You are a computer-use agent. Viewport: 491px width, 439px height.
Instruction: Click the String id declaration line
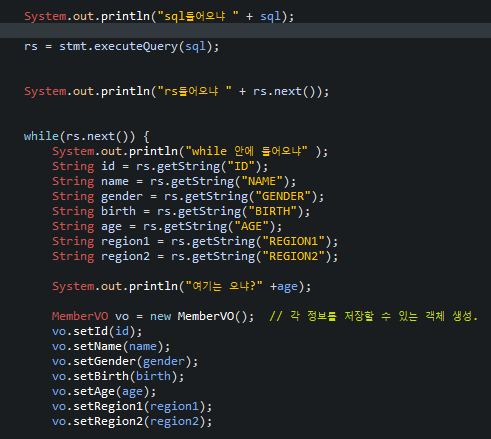click(160, 166)
